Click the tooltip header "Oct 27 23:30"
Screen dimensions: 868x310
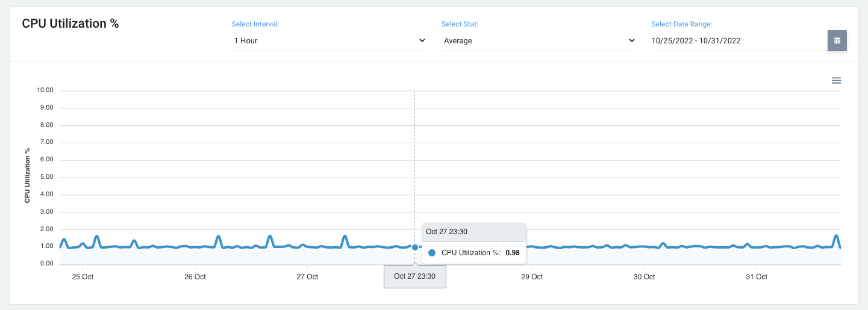446,232
